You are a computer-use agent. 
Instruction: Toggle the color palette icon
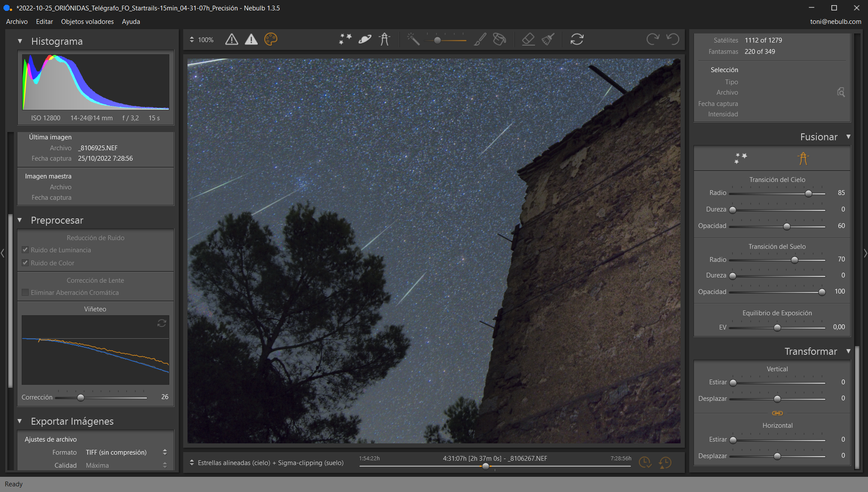(x=271, y=40)
